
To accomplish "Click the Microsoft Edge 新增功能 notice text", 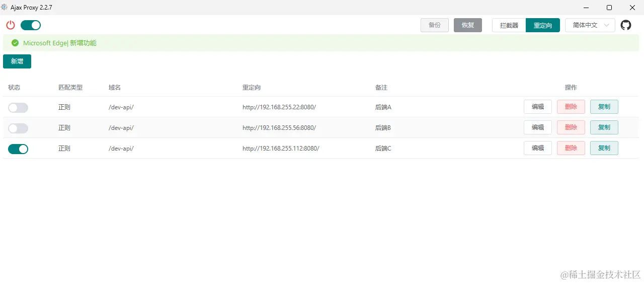I will click(60, 43).
